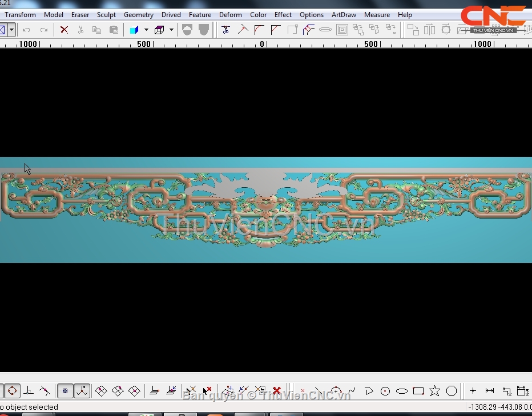Click the 0 mark on the horizontal ruler
The height and width of the screenshot is (416, 532).
(x=262, y=44)
